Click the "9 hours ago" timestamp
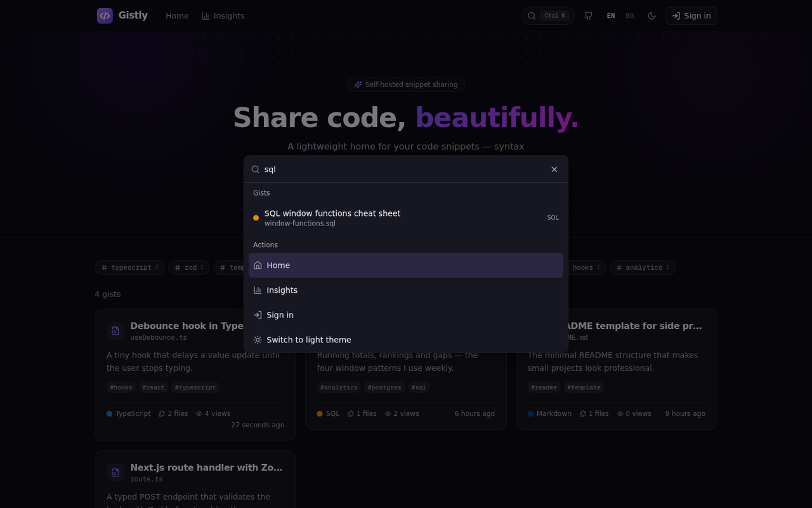This screenshot has width=812, height=508. tap(685, 413)
